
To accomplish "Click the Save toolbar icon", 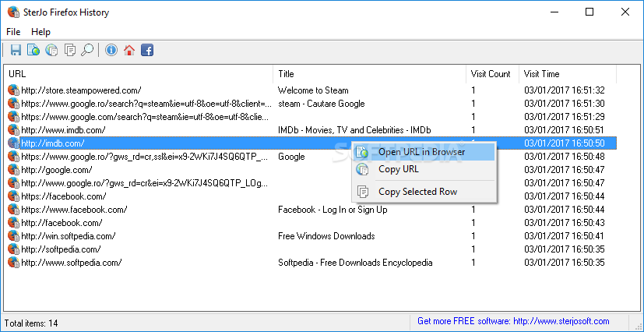I will [x=16, y=50].
